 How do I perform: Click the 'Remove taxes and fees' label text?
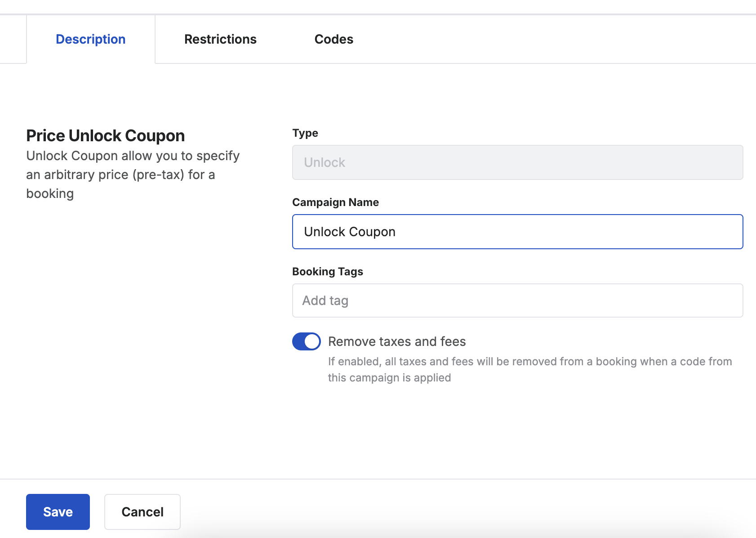tap(397, 341)
